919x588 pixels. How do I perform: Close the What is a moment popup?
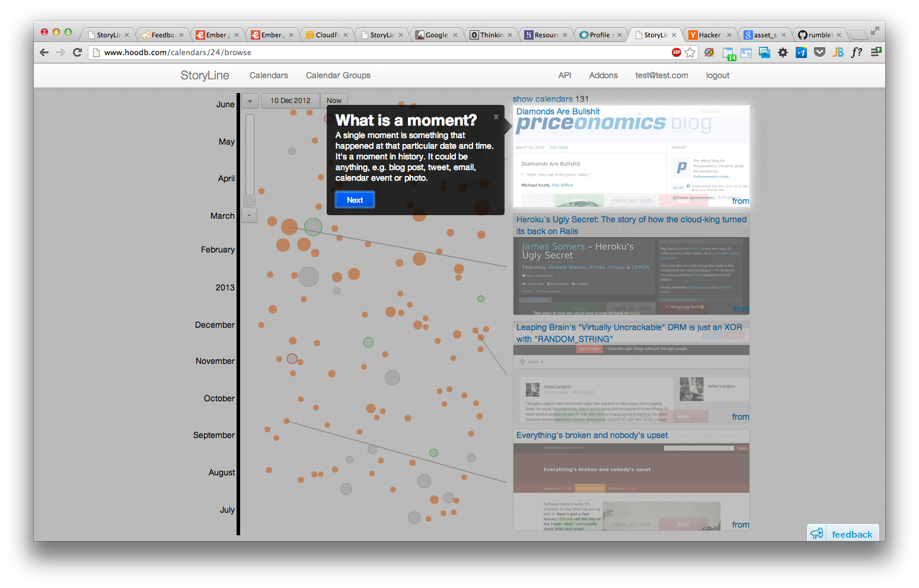click(496, 117)
